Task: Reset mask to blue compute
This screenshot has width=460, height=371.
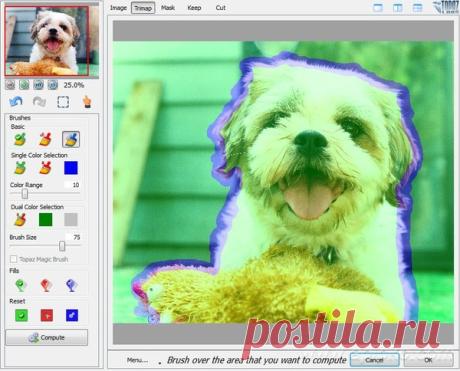Action: tap(72, 315)
